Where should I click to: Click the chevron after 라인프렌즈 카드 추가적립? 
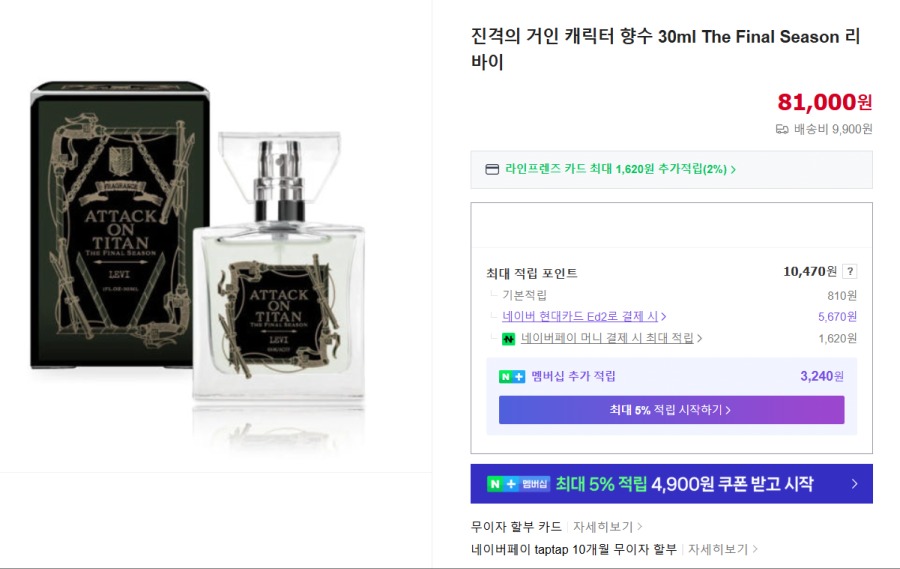coord(733,169)
